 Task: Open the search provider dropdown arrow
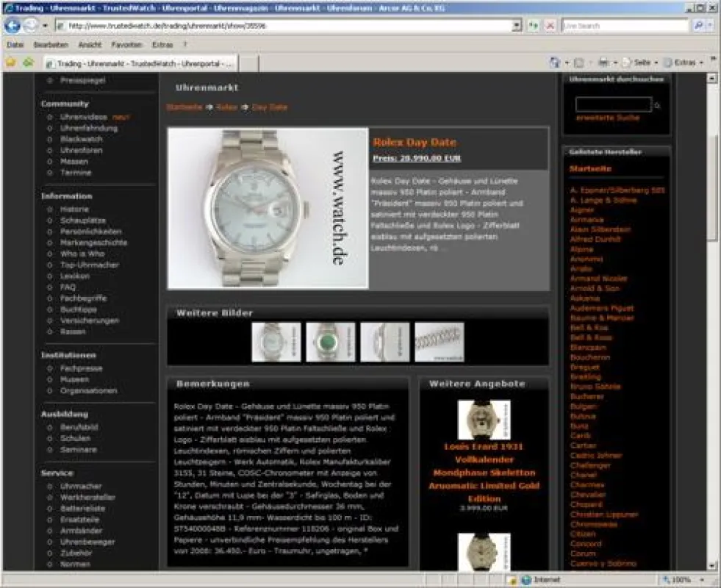pyautogui.click(x=711, y=26)
